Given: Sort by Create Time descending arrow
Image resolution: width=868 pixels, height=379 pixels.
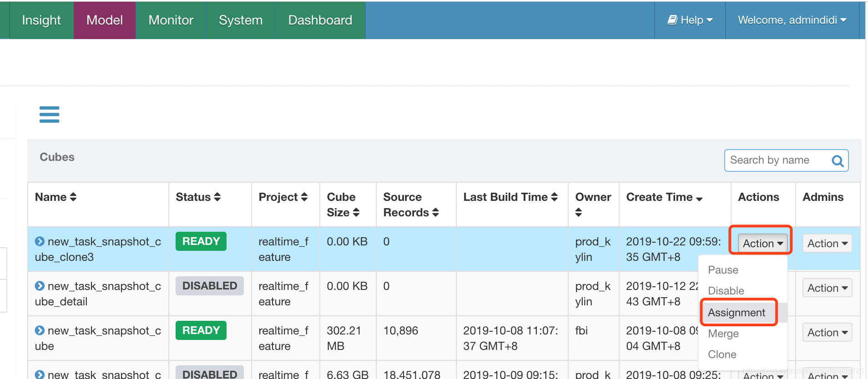Looking at the screenshot, I should [x=699, y=199].
